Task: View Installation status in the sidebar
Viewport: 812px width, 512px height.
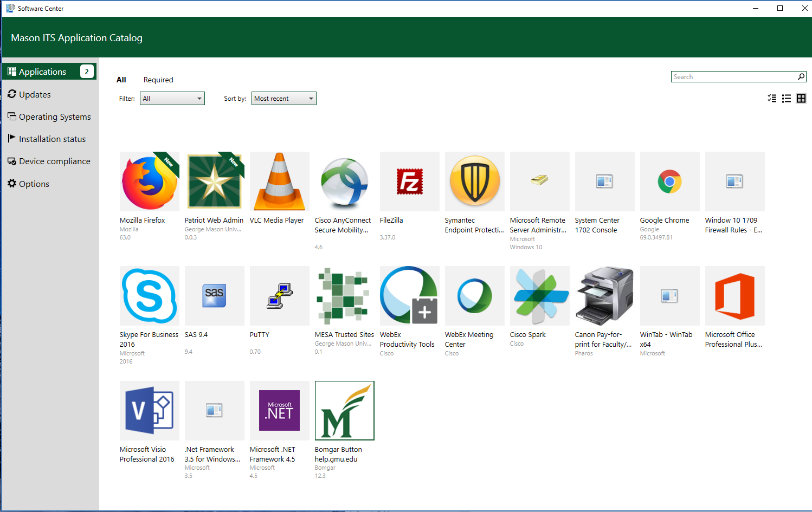Action: [x=52, y=139]
